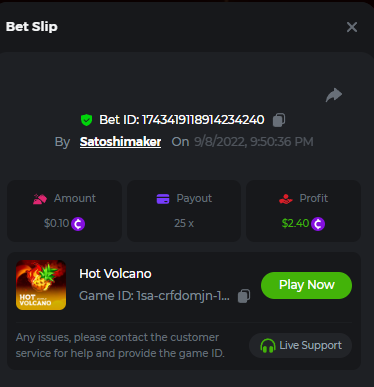374x387 pixels.
Task: Click the purple Payout card icon
Action: 163,199
